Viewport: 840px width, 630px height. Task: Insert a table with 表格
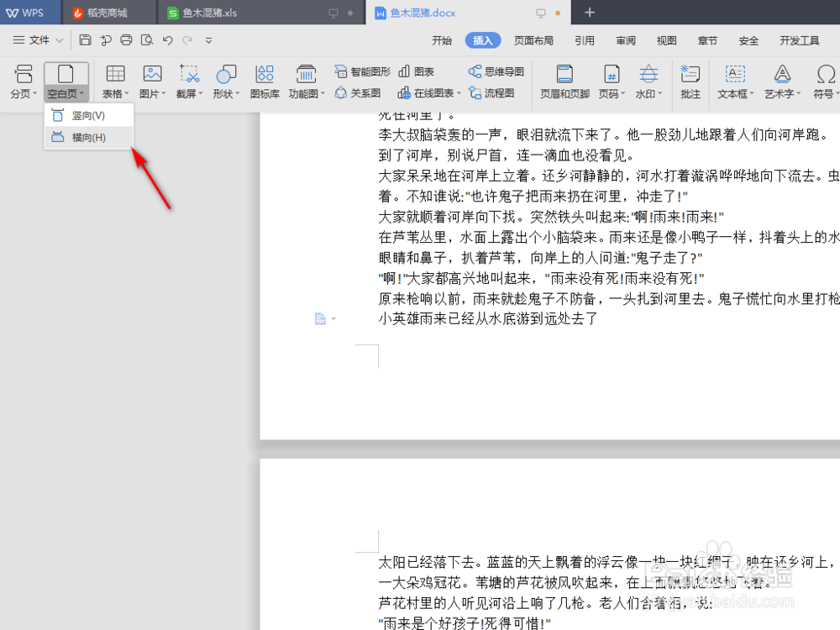115,81
